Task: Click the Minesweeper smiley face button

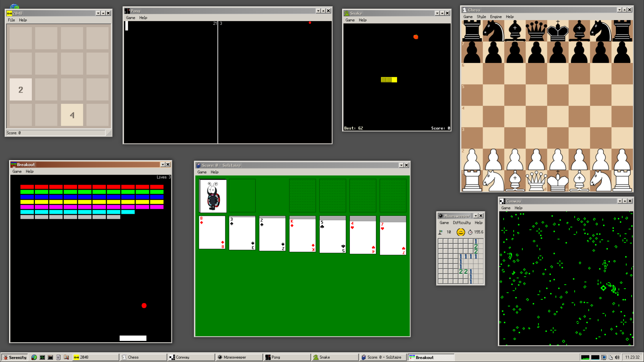Action: coord(461,232)
